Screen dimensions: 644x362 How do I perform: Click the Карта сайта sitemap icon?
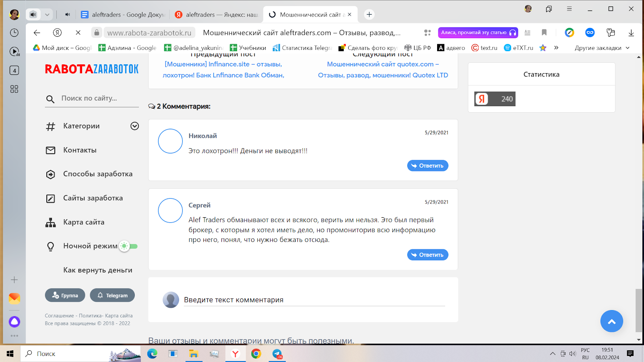(x=50, y=222)
